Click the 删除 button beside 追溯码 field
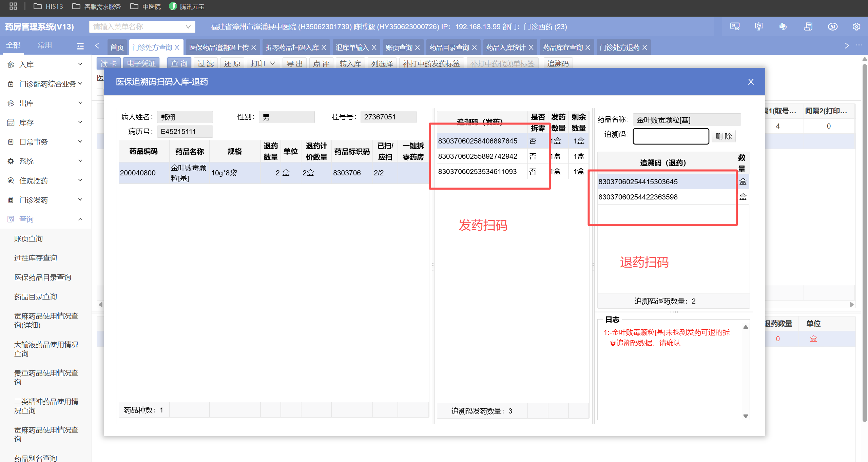 [x=723, y=136]
